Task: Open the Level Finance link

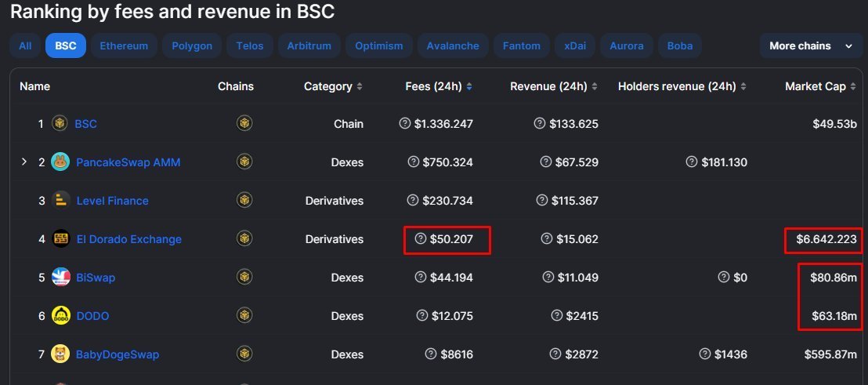Action: tap(112, 201)
